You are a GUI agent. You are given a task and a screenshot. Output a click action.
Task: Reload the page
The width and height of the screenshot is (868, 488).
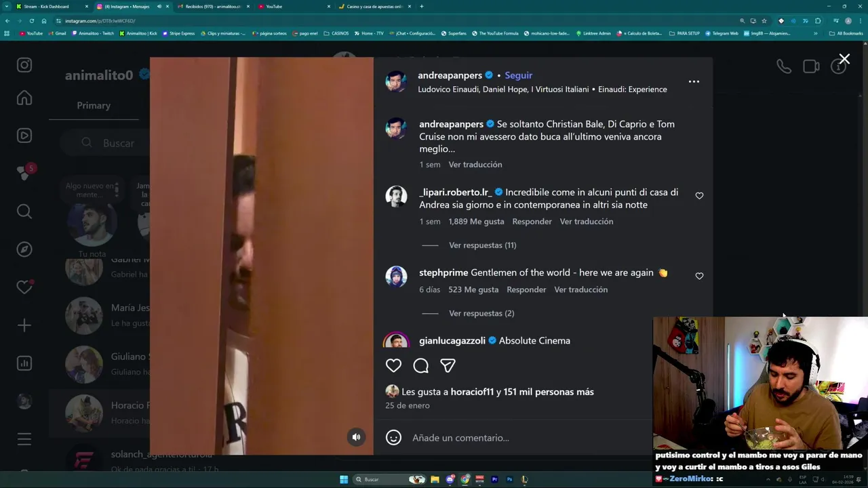[32, 21]
